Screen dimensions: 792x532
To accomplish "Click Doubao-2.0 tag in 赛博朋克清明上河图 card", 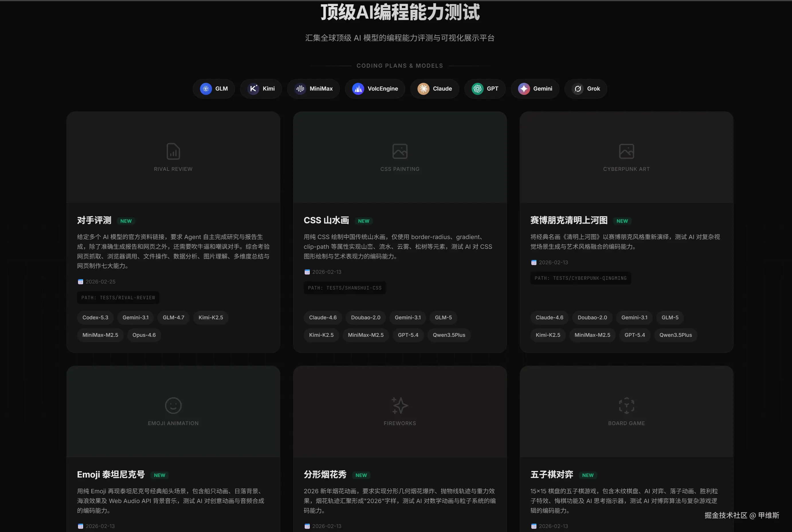I will tap(592, 318).
